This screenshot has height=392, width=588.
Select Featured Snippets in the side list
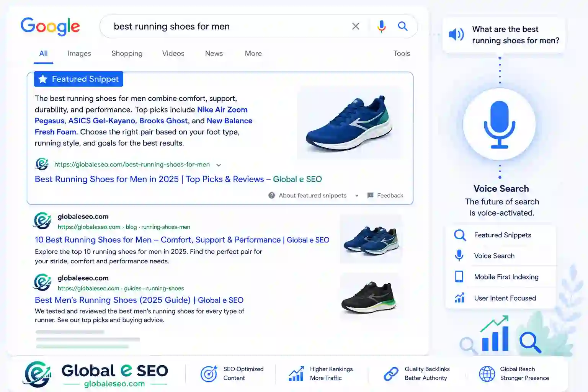point(502,235)
